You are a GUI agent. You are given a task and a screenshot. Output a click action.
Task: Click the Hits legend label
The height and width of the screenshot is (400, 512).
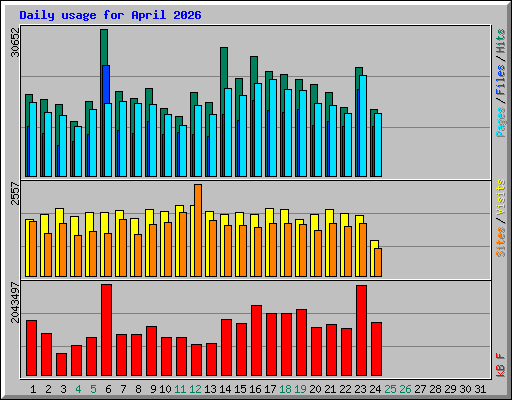pos(500,41)
